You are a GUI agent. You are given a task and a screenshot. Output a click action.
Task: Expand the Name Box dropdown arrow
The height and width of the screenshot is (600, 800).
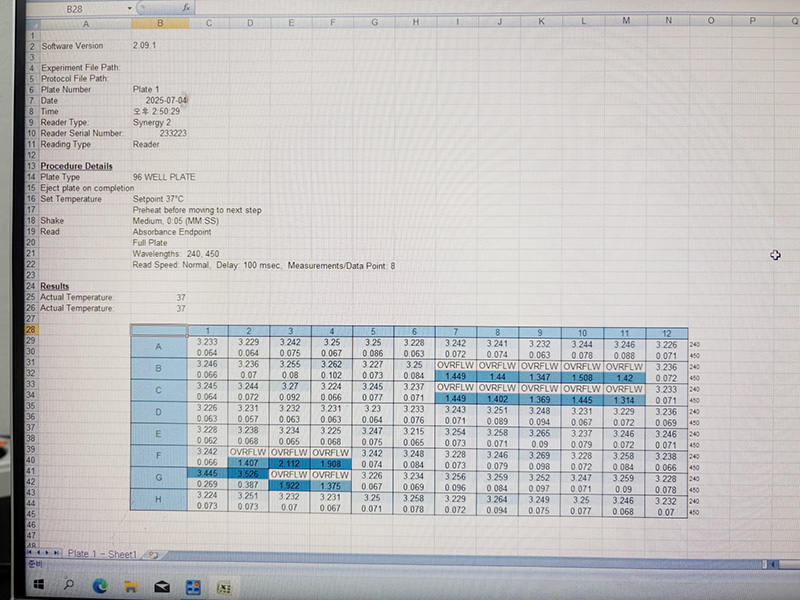coord(128,7)
